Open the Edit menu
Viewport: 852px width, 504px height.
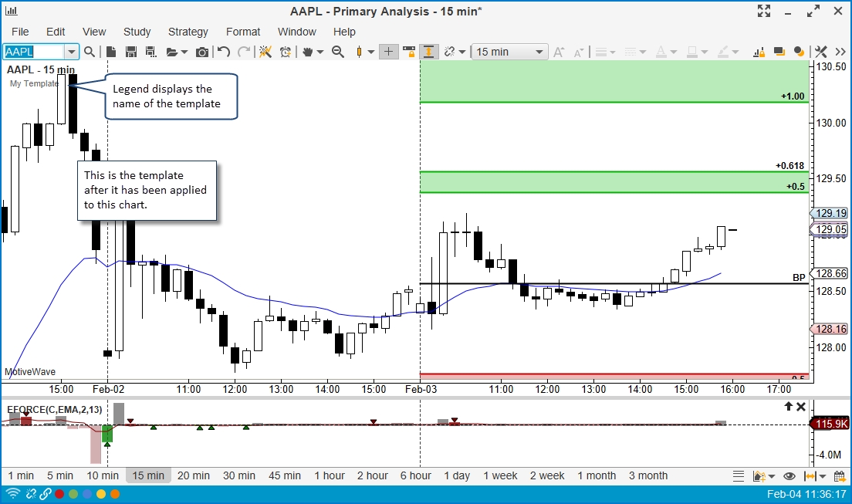(56, 32)
